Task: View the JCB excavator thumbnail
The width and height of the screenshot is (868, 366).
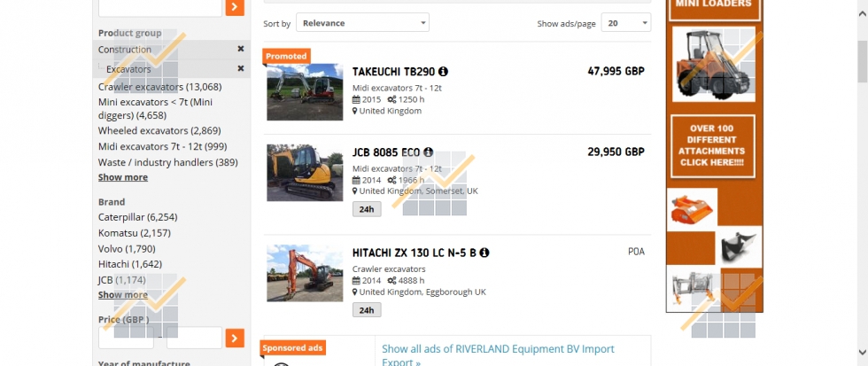Action: point(305,173)
